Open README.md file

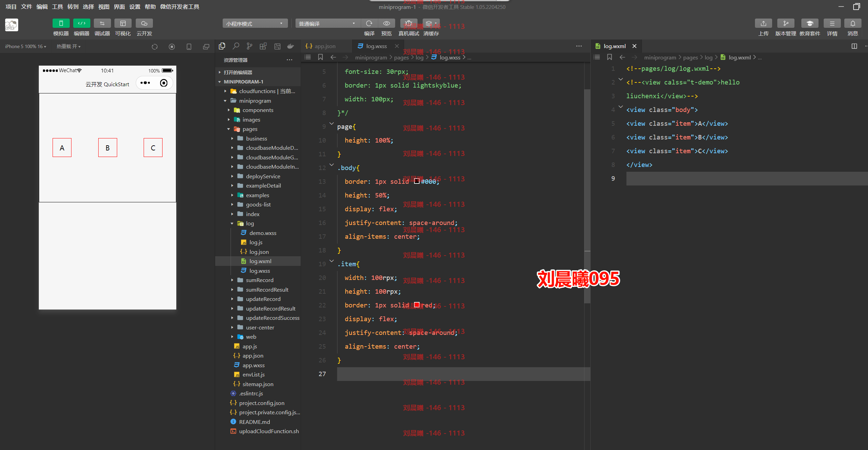[254, 422]
